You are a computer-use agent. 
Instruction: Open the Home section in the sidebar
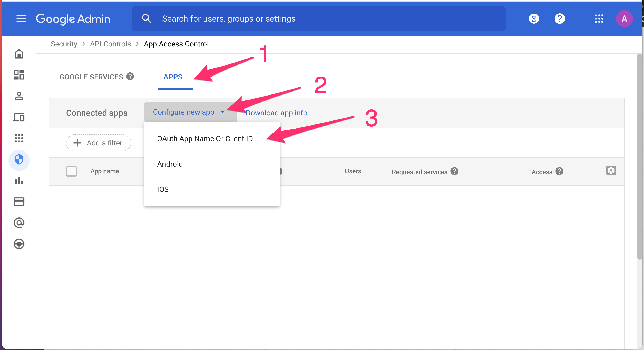(x=19, y=54)
